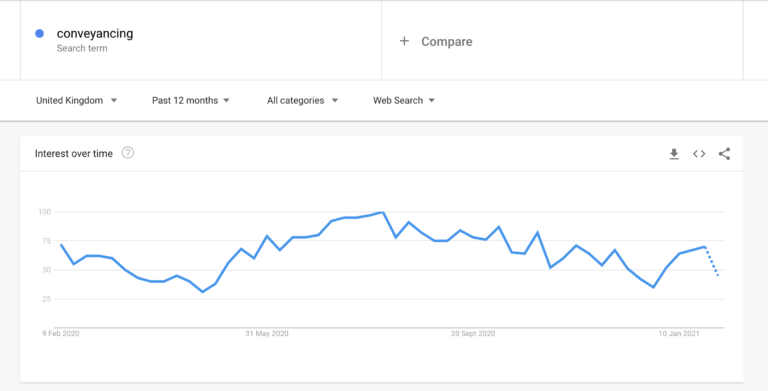Add a Compare search term

pyautogui.click(x=447, y=42)
